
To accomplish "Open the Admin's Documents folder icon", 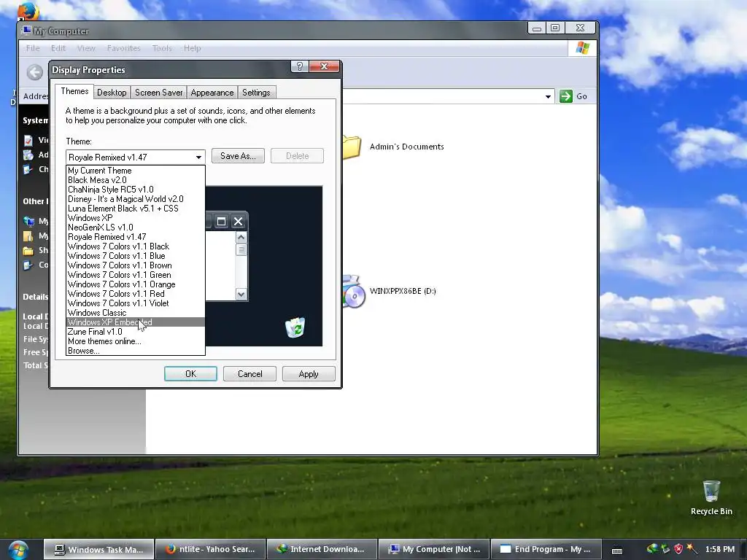I will coord(352,147).
